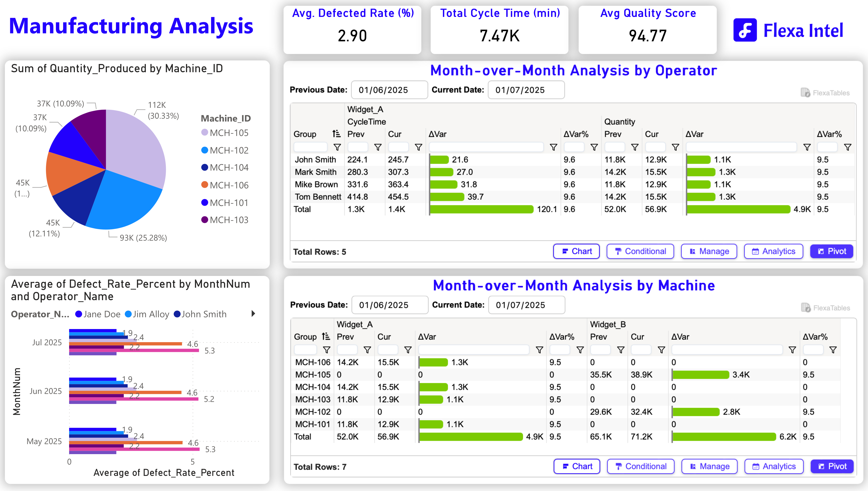Open the filter funnel on ΔVar% column
The width and height of the screenshot is (868, 491).
(x=594, y=147)
